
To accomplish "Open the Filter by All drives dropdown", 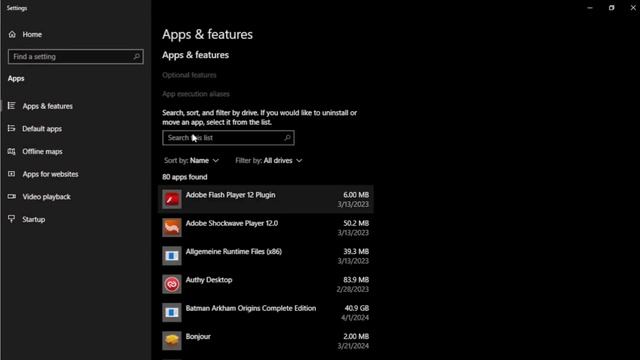I will pyautogui.click(x=269, y=161).
